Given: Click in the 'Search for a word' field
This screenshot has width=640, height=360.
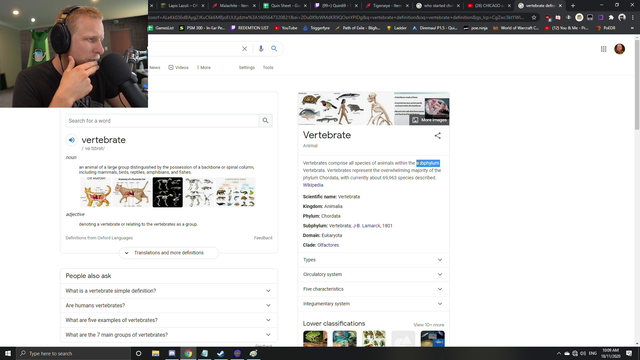Looking at the screenshot, I should pyautogui.click(x=162, y=121).
